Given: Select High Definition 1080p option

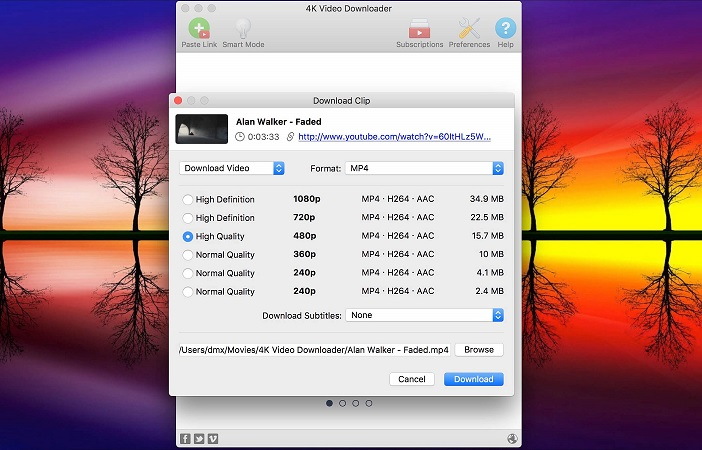Looking at the screenshot, I should [188, 199].
